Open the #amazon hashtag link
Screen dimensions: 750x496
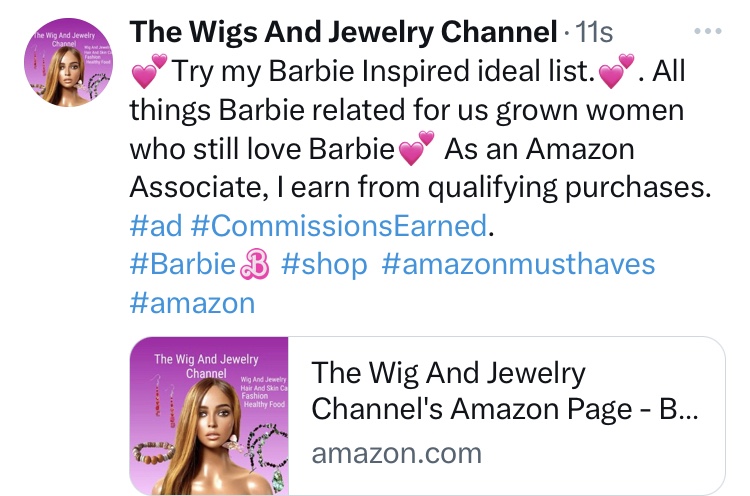(192, 303)
